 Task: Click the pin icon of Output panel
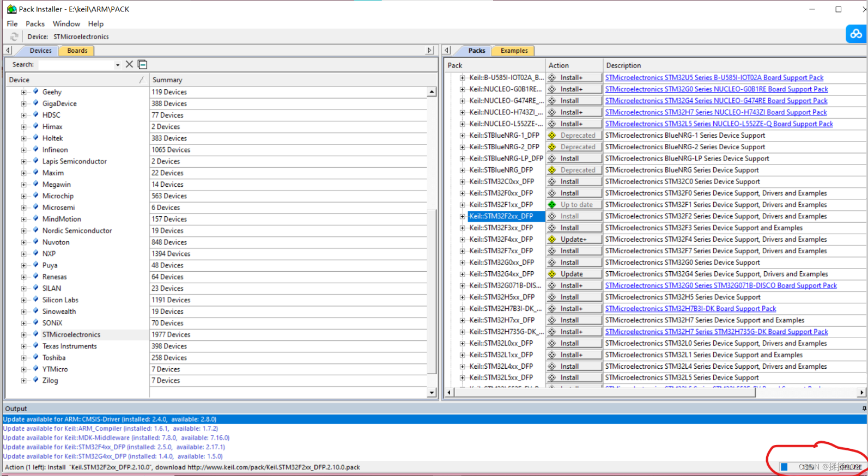pyautogui.click(x=864, y=408)
